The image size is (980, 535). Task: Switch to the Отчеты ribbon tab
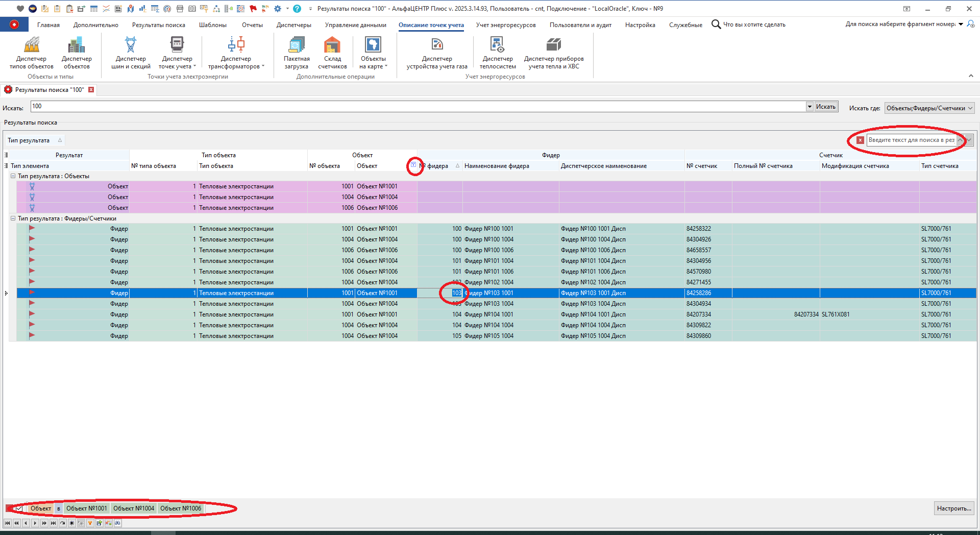[x=252, y=25]
